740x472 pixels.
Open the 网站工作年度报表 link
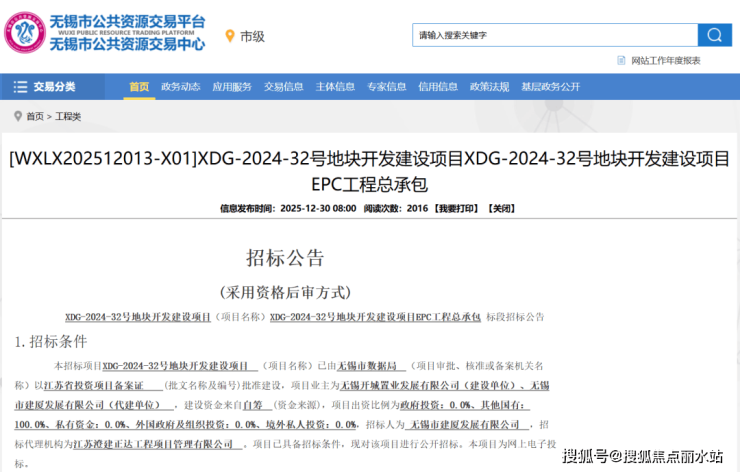pos(665,61)
